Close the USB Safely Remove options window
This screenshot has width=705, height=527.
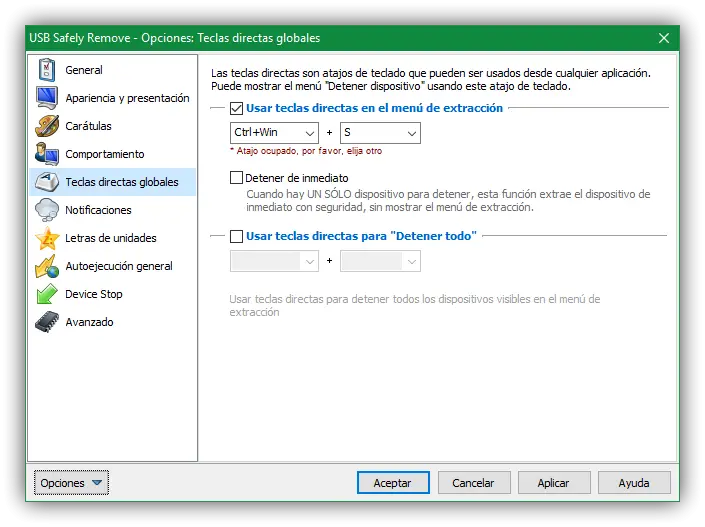coord(664,38)
